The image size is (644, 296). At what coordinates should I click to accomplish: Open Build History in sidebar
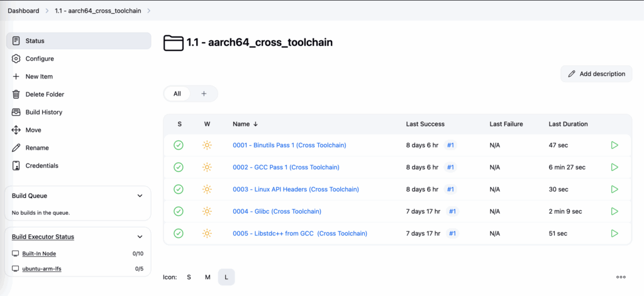[44, 112]
